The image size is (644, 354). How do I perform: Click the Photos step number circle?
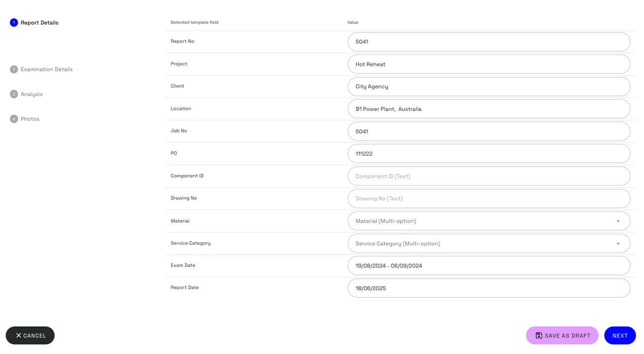point(14,119)
